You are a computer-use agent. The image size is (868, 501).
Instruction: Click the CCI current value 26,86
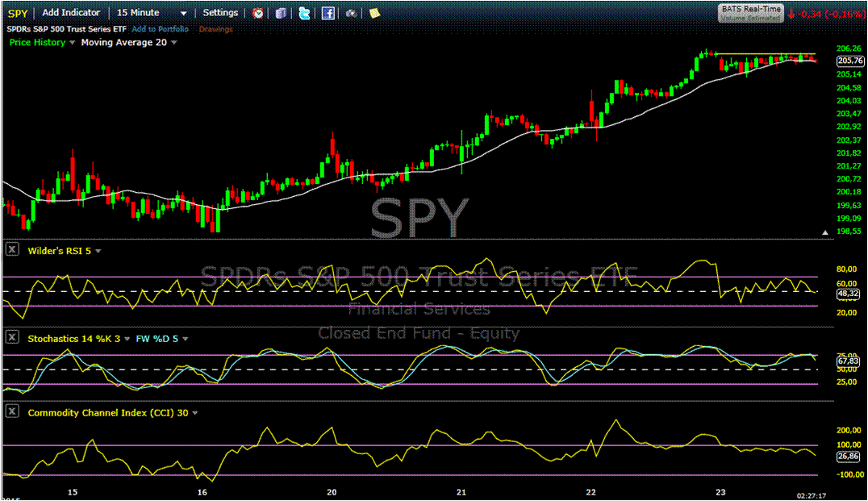click(x=848, y=457)
